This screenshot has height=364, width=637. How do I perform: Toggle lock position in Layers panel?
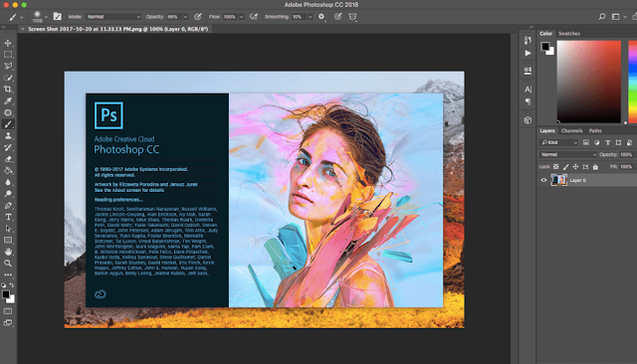point(575,167)
